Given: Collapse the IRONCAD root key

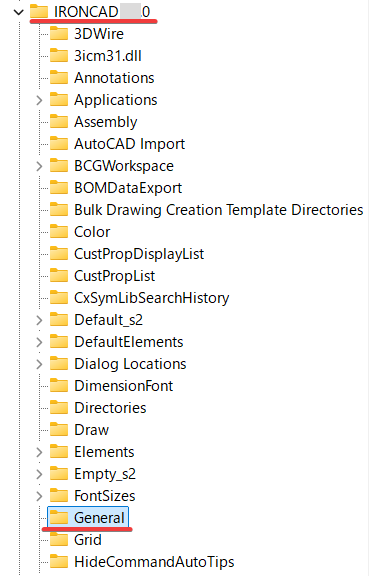Looking at the screenshot, I should (18, 12).
